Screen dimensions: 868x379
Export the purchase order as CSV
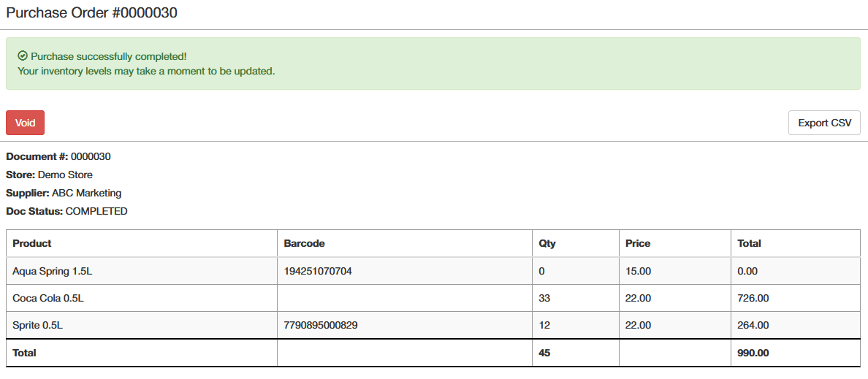pos(824,123)
